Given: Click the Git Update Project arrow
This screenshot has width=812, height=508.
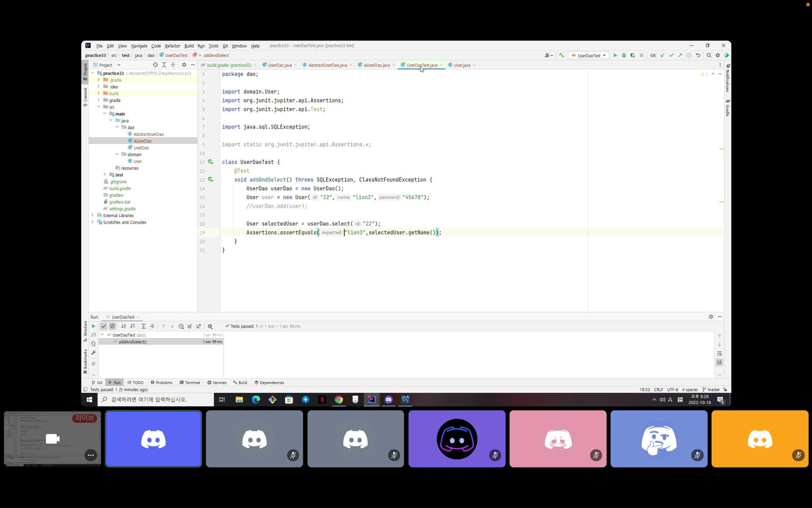Looking at the screenshot, I should (663, 56).
